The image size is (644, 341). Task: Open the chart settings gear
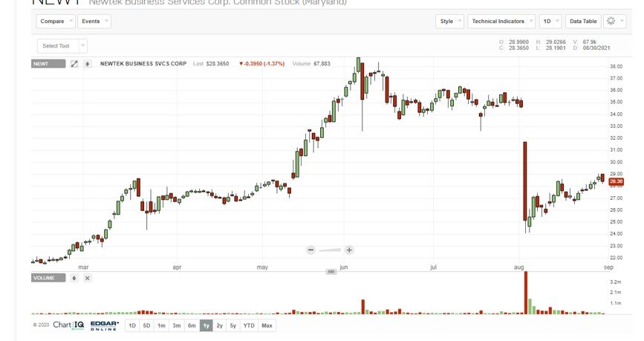pyautogui.click(x=612, y=22)
